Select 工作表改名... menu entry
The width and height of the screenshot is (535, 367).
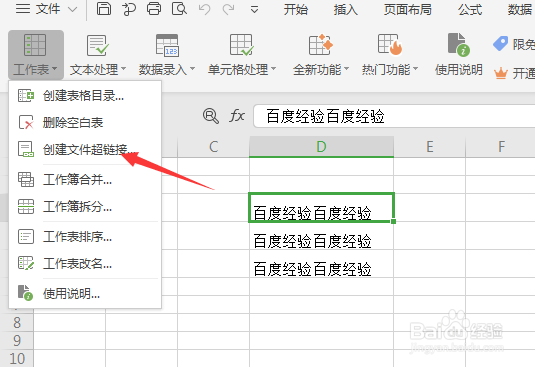(85, 263)
